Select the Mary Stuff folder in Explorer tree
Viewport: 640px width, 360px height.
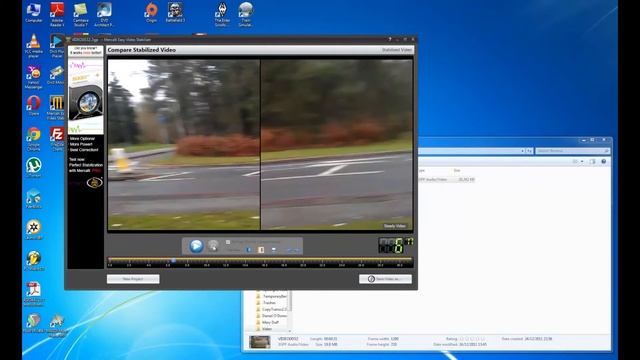[270, 322]
